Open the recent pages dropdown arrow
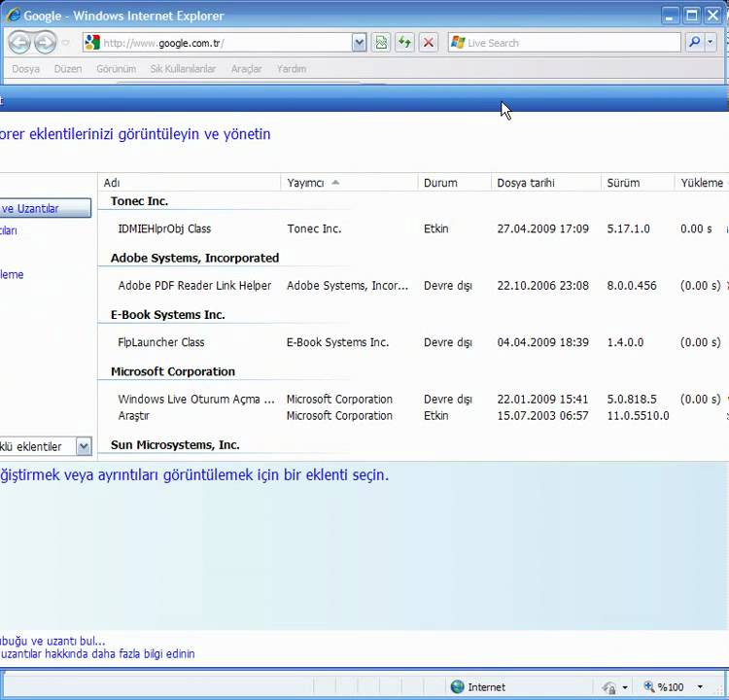Image resolution: width=729 pixels, height=700 pixels. tap(66, 43)
